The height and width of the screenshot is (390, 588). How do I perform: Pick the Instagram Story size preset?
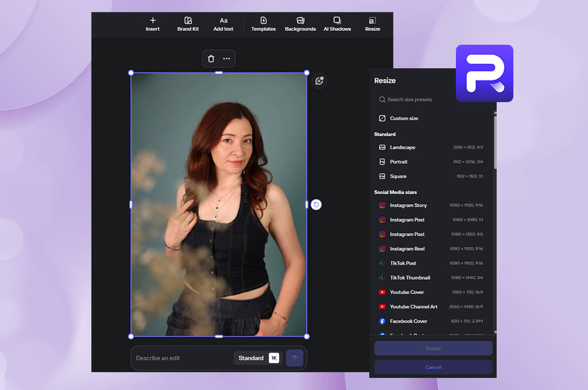431,205
